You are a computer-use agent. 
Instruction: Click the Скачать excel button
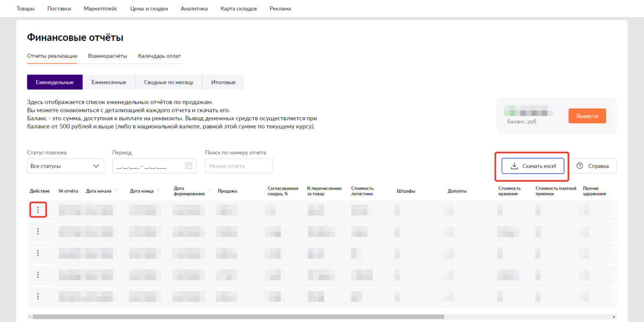[533, 166]
